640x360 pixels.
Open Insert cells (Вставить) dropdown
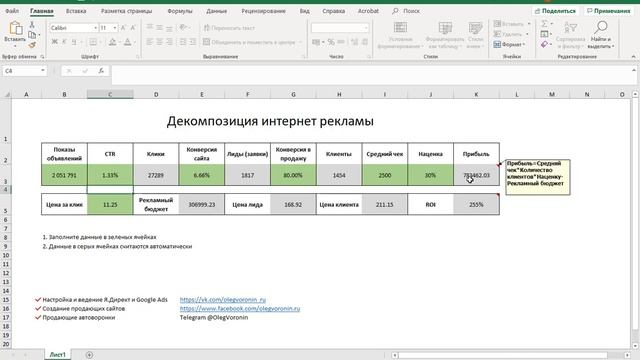tap(511, 24)
